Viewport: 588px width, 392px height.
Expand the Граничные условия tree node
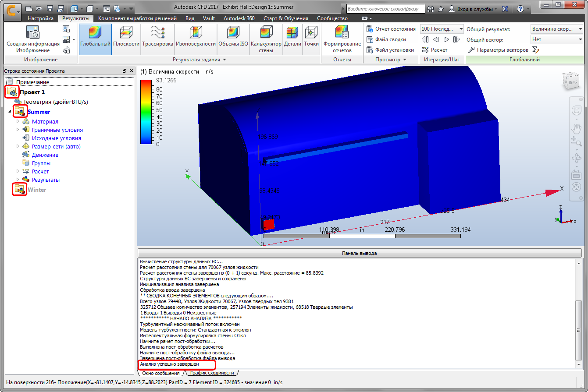(18, 130)
